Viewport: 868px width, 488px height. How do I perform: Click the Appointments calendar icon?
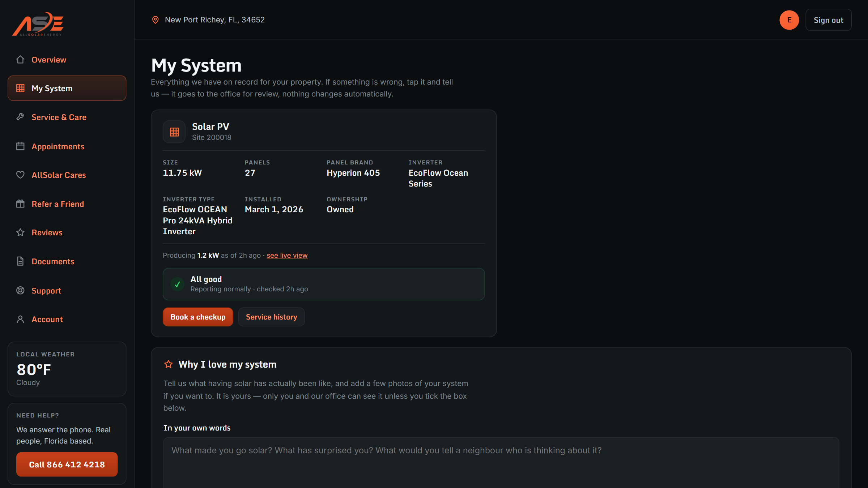tap(20, 146)
